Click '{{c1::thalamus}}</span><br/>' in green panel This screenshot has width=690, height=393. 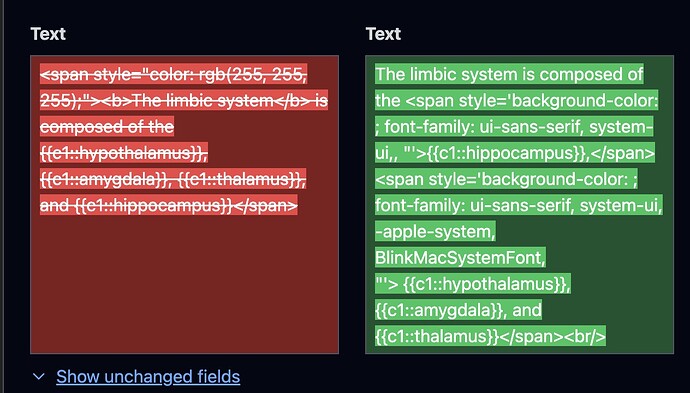pyautogui.click(x=490, y=336)
